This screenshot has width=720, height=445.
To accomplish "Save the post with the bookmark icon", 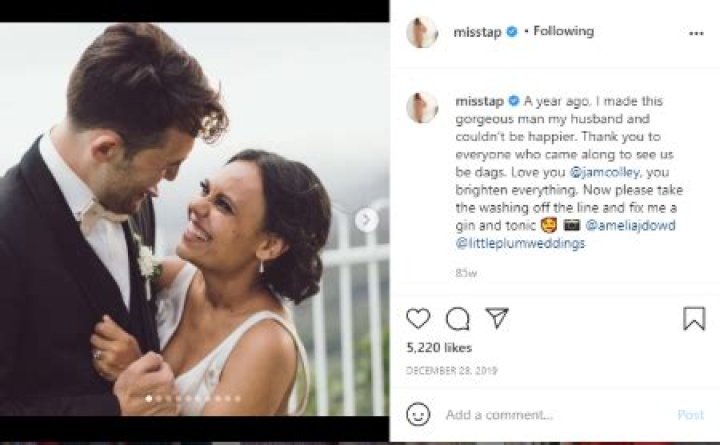I will [x=694, y=319].
